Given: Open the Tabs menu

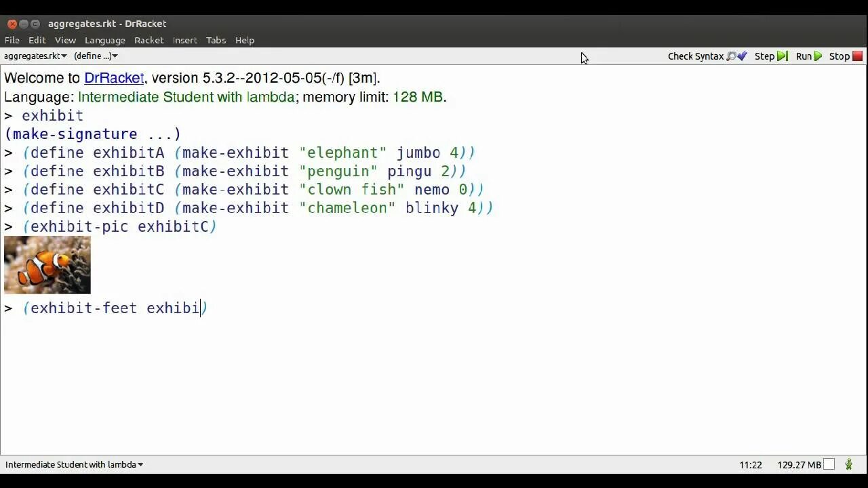Looking at the screenshot, I should pos(216,40).
